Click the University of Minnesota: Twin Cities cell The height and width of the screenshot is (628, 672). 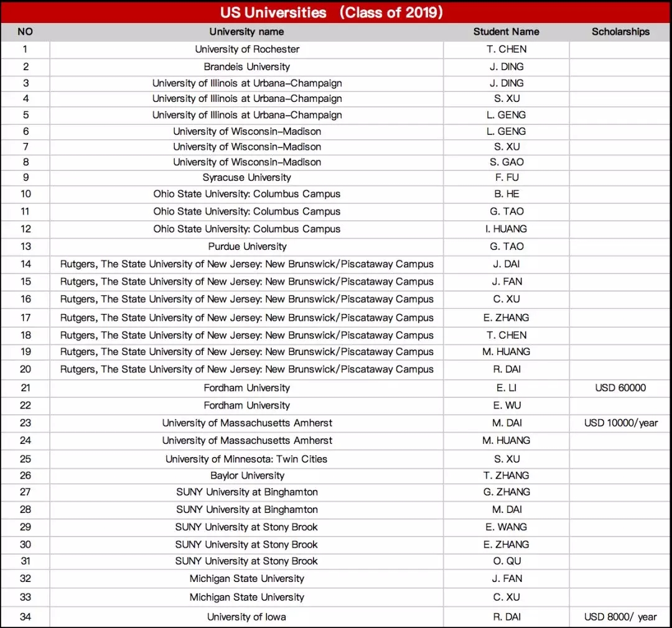pyautogui.click(x=246, y=459)
